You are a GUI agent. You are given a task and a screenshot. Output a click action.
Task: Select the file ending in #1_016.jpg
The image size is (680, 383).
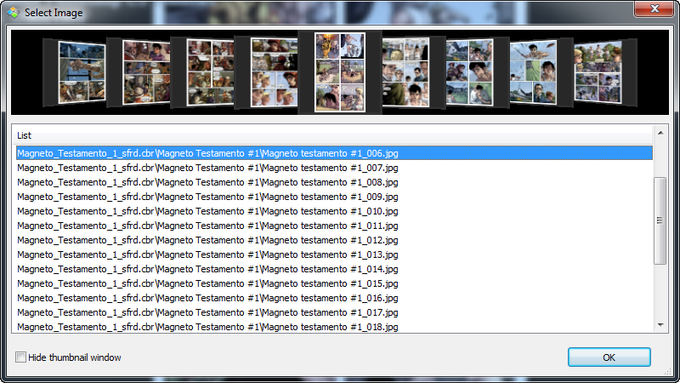(x=207, y=298)
